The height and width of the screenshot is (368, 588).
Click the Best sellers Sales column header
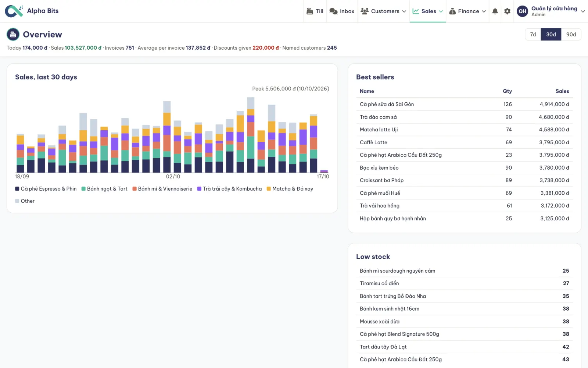[562, 91]
